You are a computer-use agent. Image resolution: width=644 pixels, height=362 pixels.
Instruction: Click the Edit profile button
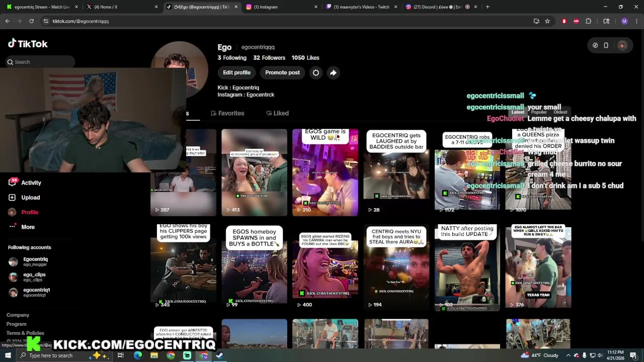pos(236,73)
